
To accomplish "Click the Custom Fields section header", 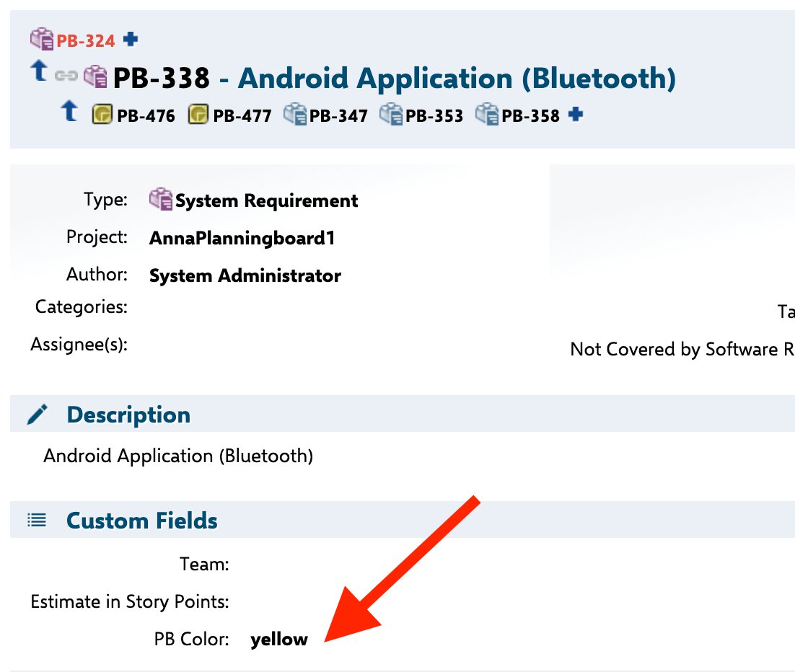I will (142, 521).
